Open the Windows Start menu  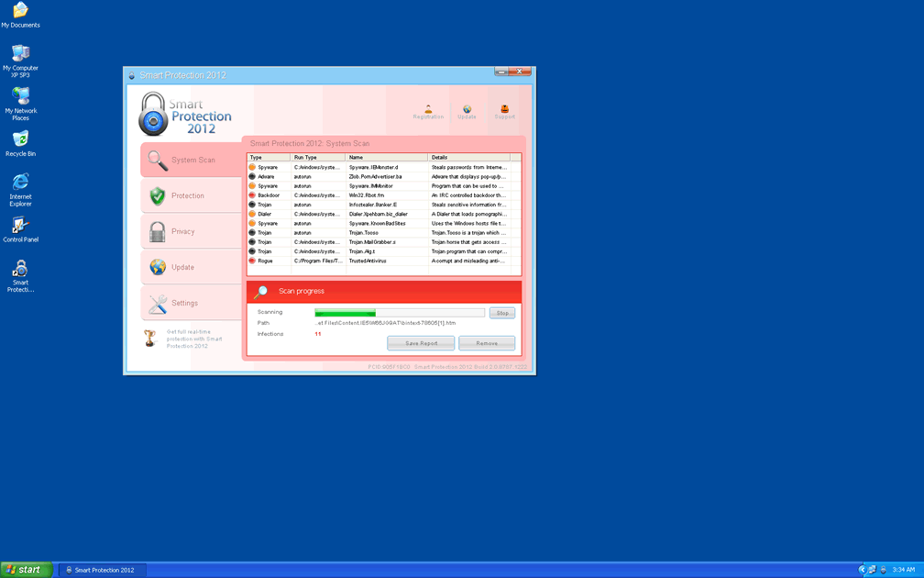(26, 570)
